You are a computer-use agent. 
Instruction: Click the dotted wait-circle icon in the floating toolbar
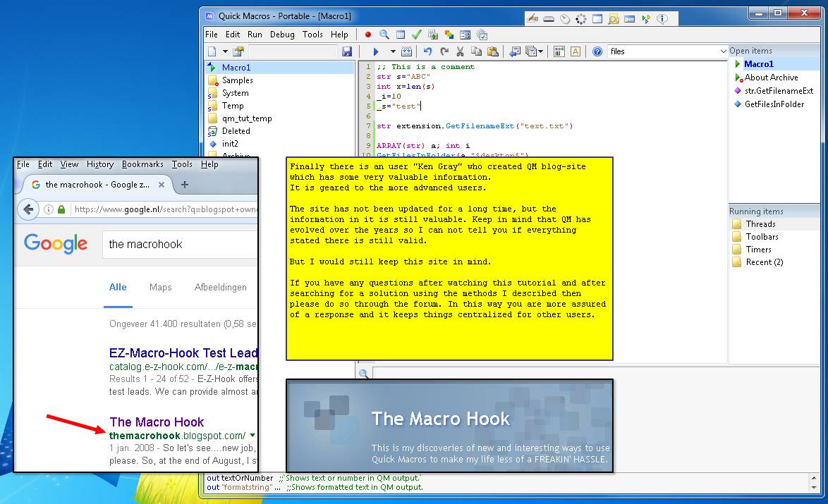581,19
